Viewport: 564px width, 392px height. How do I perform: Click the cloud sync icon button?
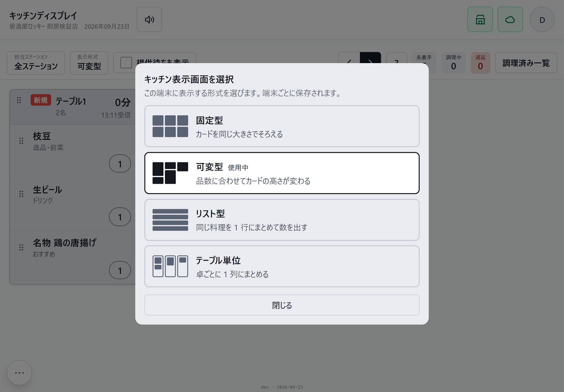pyautogui.click(x=510, y=19)
